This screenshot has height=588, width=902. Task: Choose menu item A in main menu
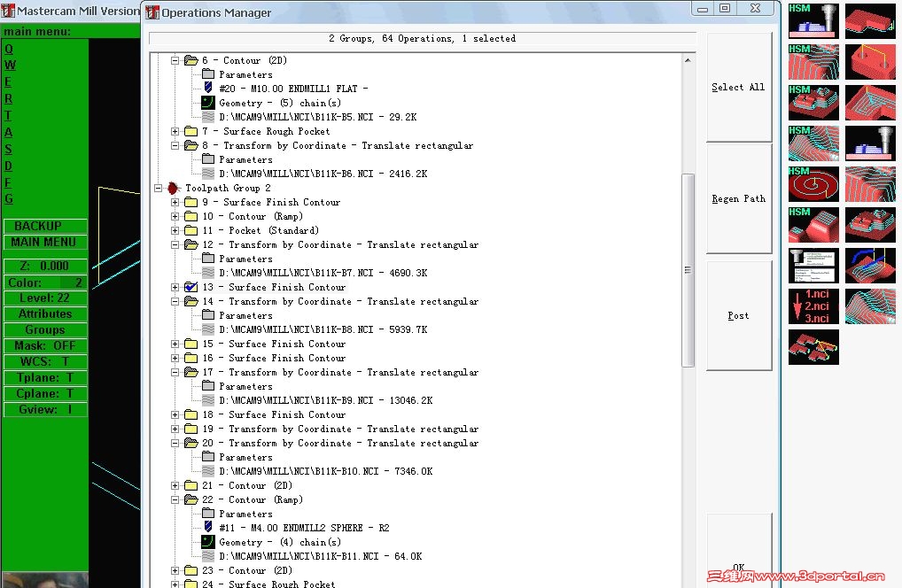pyautogui.click(x=8, y=132)
